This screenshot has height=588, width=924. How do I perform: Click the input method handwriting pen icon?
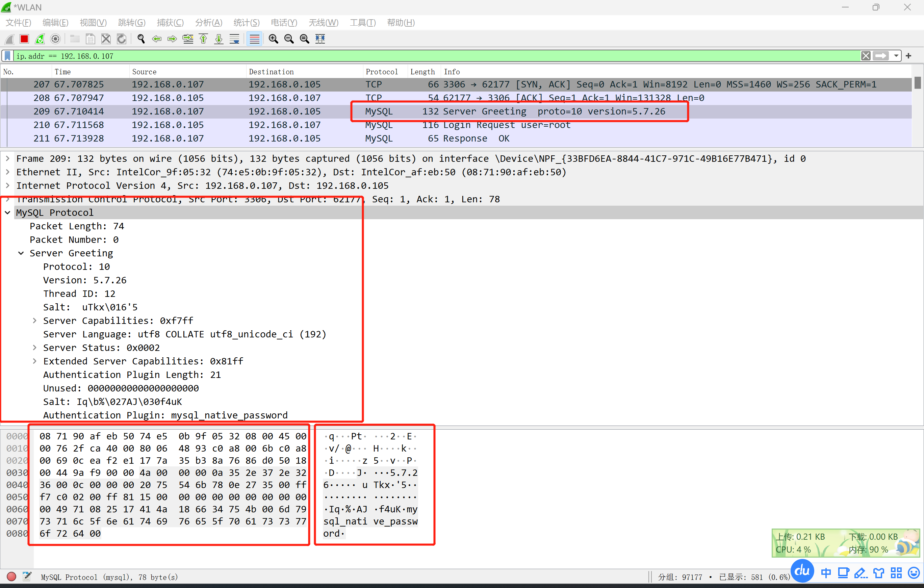coord(861,573)
